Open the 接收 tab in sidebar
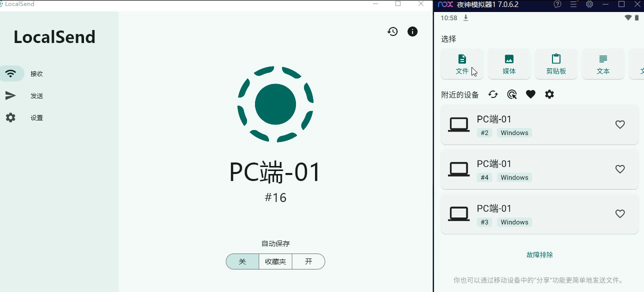Viewport: 644px width, 292px height. point(36,73)
